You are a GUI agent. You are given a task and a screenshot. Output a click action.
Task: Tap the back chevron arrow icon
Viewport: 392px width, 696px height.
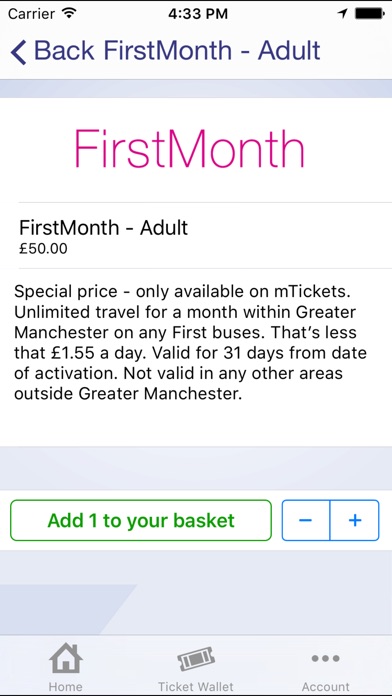coord(19,51)
